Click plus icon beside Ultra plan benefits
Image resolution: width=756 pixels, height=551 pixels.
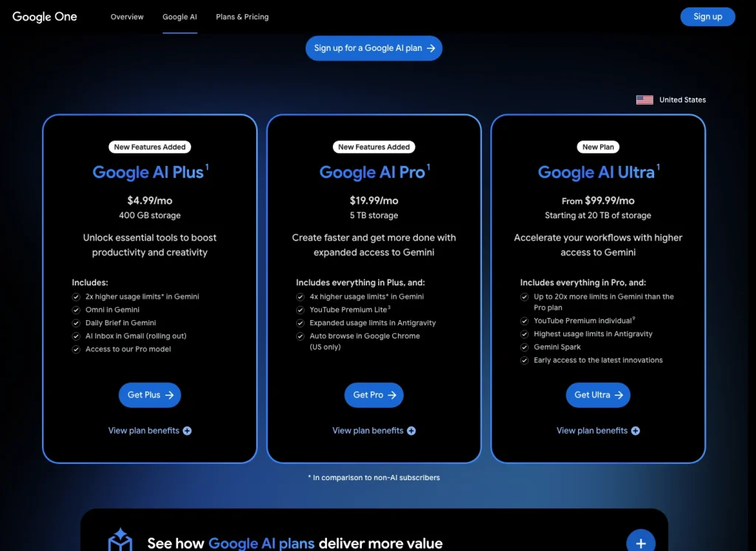636,431
